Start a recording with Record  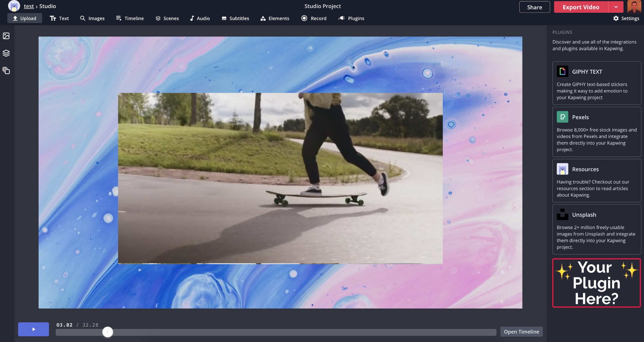[x=314, y=18]
